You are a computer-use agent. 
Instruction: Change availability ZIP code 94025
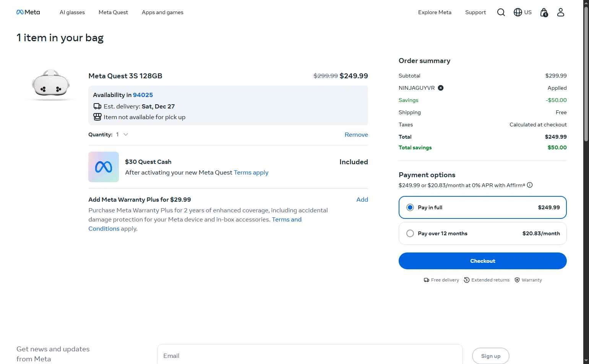[x=143, y=95]
